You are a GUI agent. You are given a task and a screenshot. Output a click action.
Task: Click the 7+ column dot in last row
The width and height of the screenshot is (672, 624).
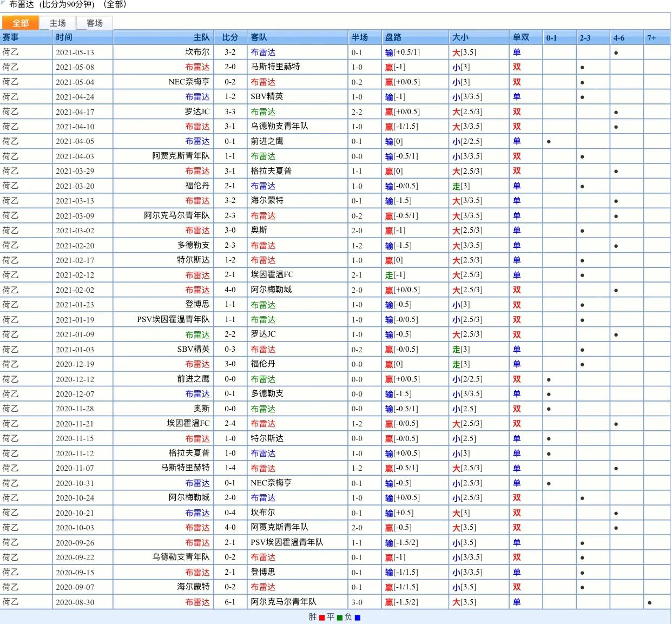[x=649, y=602]
